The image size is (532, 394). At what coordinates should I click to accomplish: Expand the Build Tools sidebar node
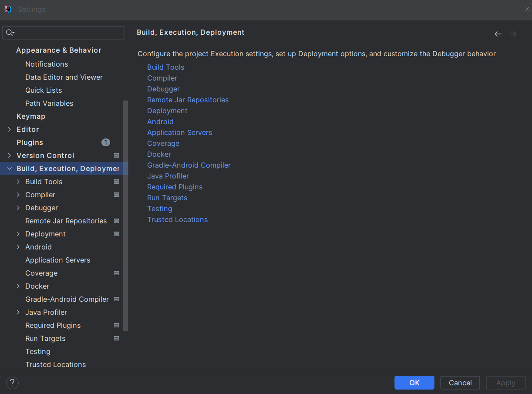18,182
